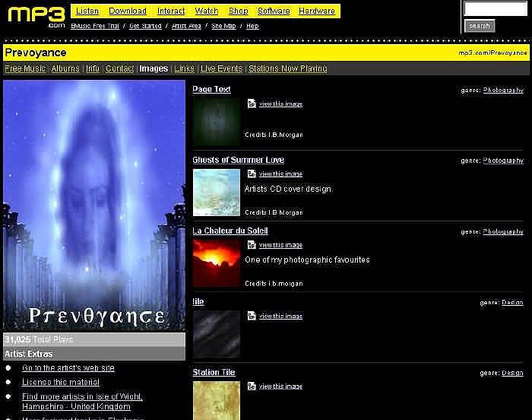Viewport: 532px width, 420px height.
Task: Click the MP3.com logo
Action: [x=36, y=17]
